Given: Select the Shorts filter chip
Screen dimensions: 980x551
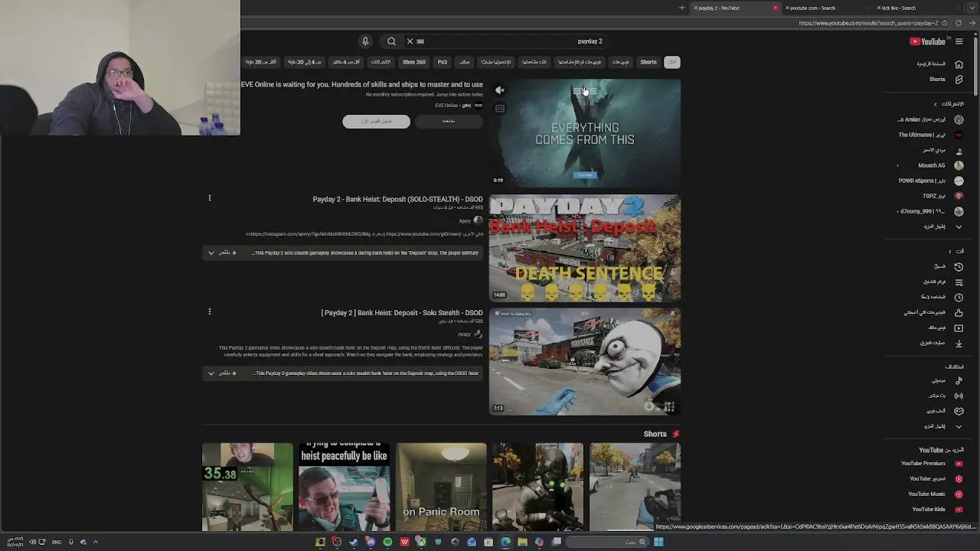Looking at the screenshot, I should [648, 62].
